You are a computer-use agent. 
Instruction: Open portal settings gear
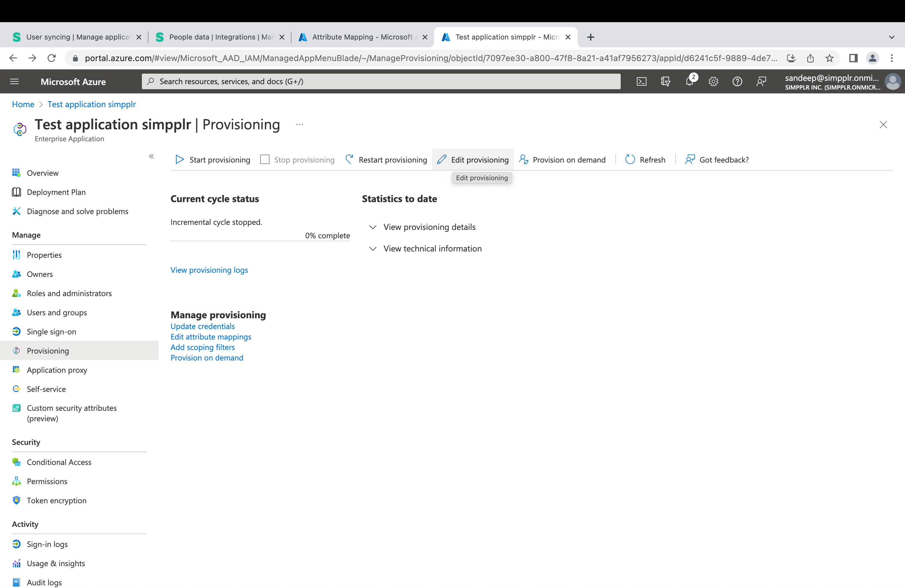click(x=713, y=81)
